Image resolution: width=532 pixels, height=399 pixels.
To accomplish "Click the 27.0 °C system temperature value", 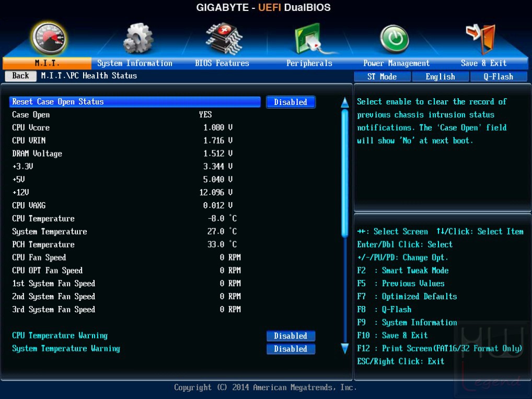I will point(222,231).
